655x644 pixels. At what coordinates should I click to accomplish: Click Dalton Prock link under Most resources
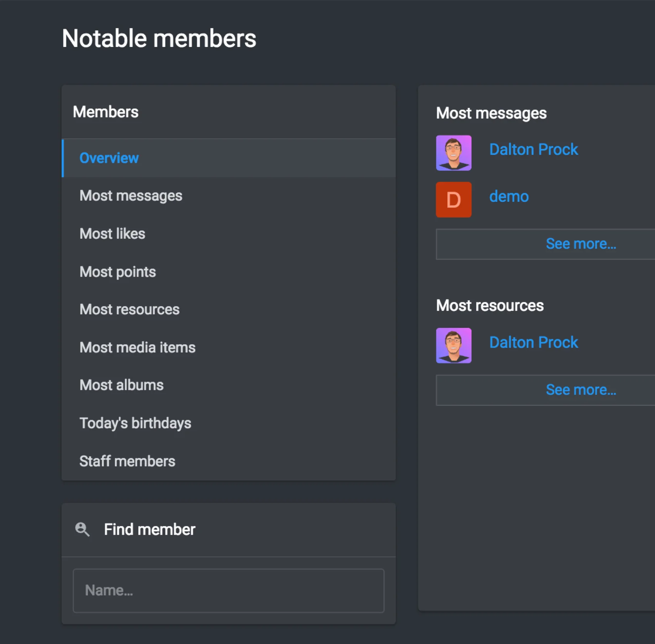click(533, 342)
